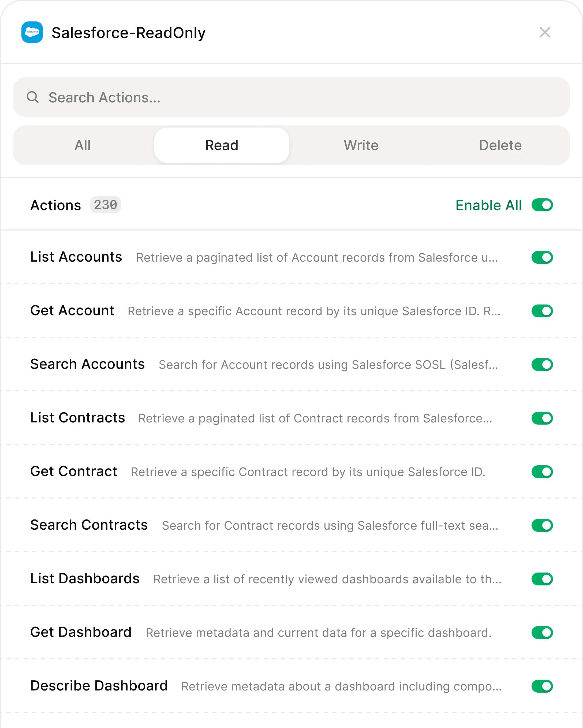Click the 230 actions count badge
This screenshot has height=728, width=583.
pyautogui.click(x=105, y=205)
